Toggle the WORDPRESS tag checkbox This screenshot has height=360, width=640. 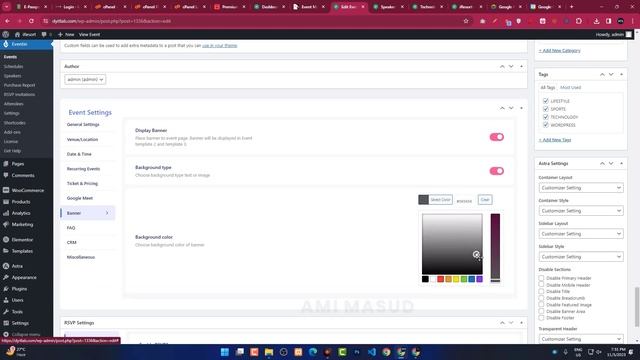tap(546, 125)
